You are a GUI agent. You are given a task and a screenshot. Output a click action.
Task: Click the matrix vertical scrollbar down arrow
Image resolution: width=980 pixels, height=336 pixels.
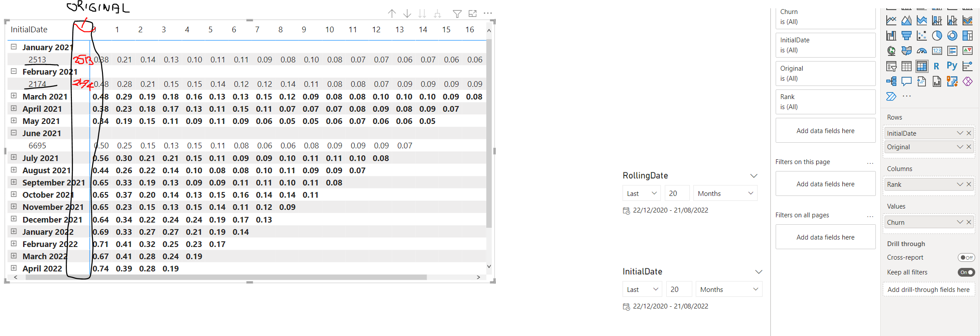tap(489, 266)
